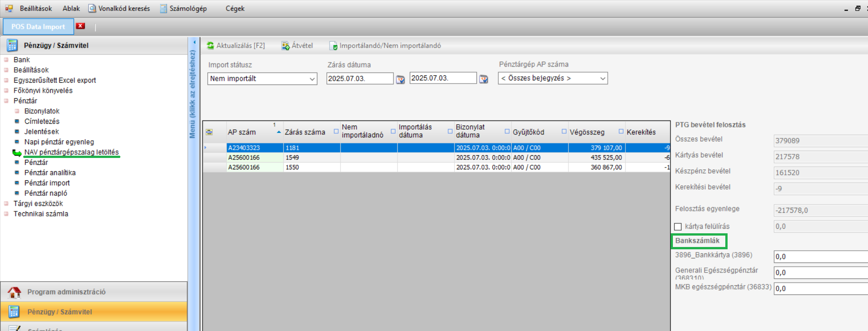The height and width of the screenshot is (331, 868).
Task: Close the POS Data Import tab
Action: pyautogui.click(x=81, y=26)
